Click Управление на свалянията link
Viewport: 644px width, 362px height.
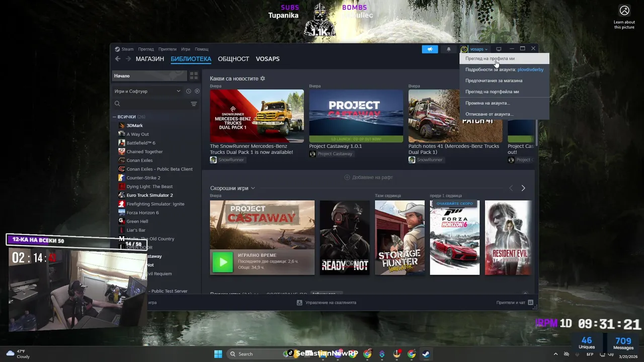coord(331,303)
